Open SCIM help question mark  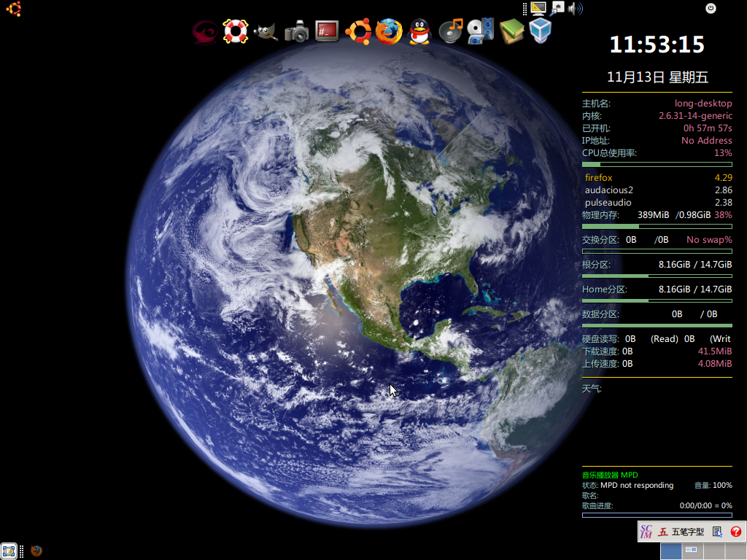[x=735, y=532]
